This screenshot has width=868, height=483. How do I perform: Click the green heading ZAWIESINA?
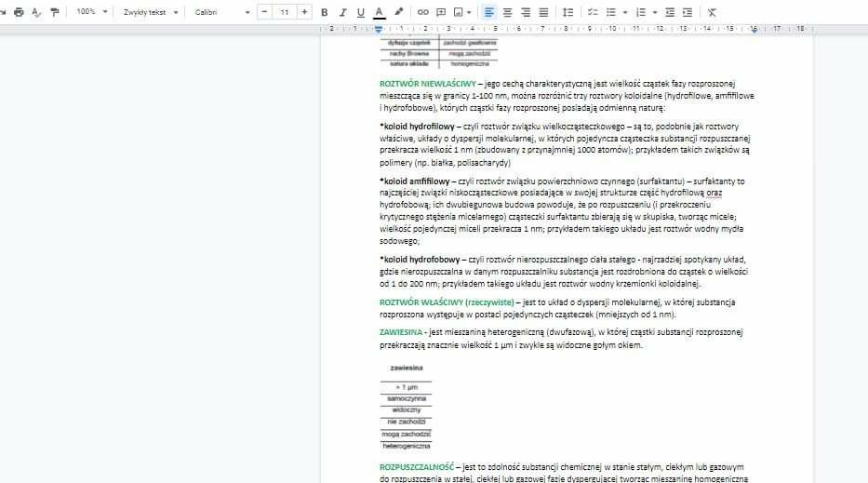point(401,332)
